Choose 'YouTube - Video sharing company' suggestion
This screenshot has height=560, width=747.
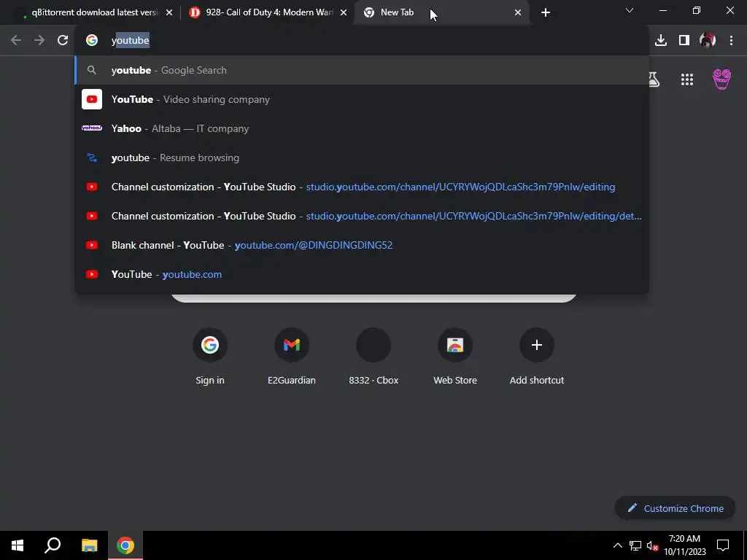point(362,99)
